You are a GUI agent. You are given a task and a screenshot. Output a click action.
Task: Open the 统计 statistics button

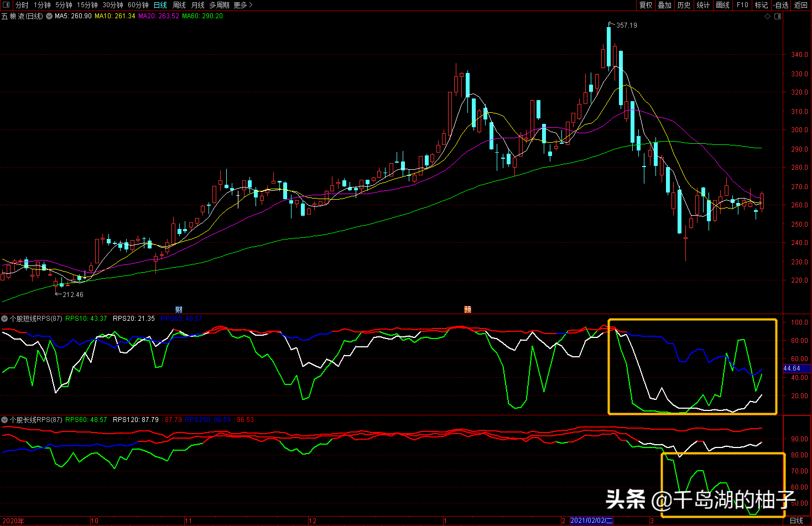click(703, 5)
